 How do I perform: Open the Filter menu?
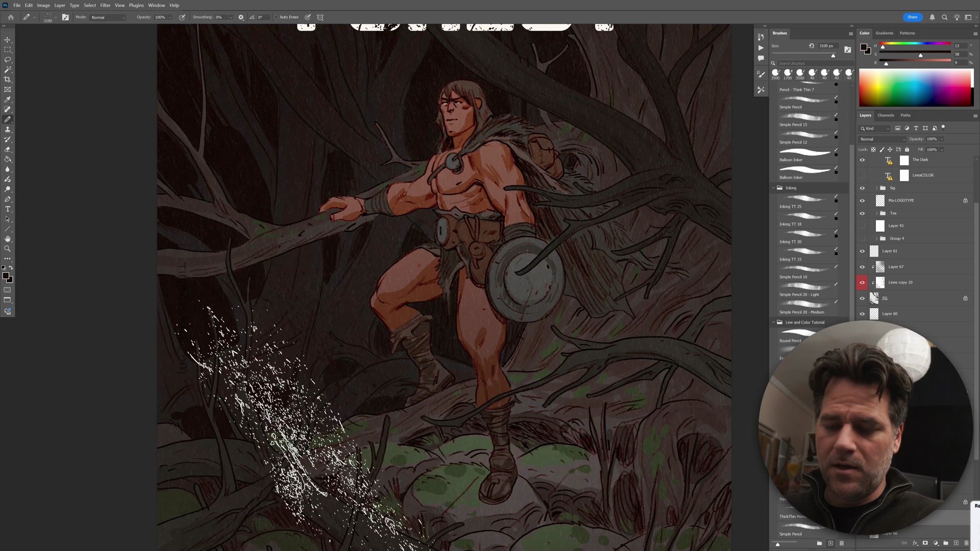coord(105,5)
